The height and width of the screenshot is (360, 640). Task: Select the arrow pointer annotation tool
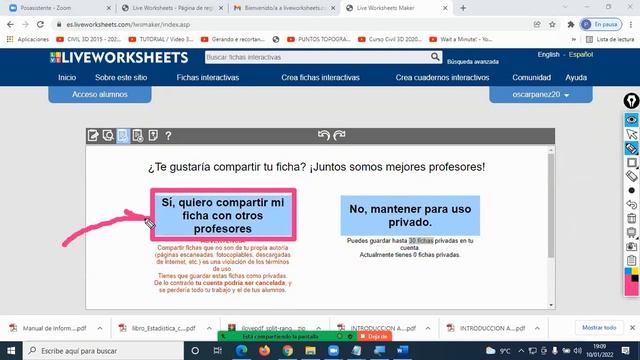631,134
